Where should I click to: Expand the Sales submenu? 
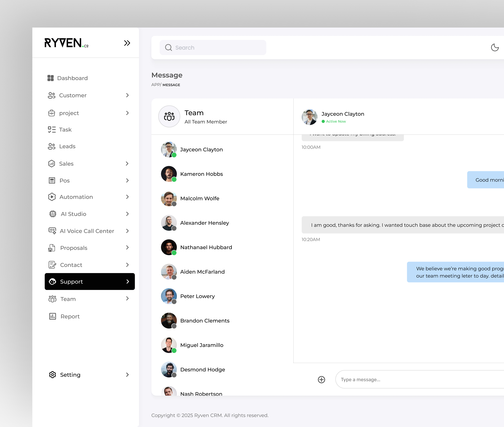point(127,164)
